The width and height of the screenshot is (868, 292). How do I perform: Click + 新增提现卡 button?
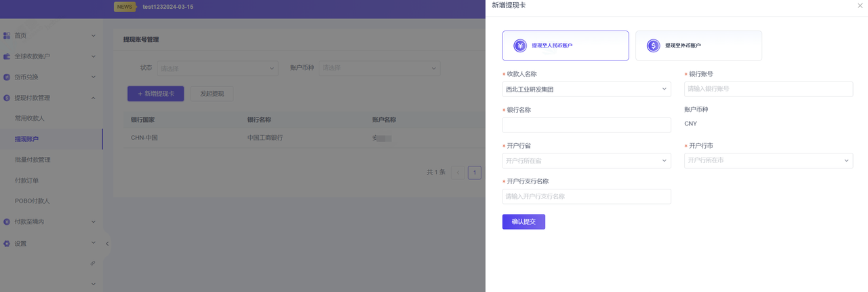point(155,94)
